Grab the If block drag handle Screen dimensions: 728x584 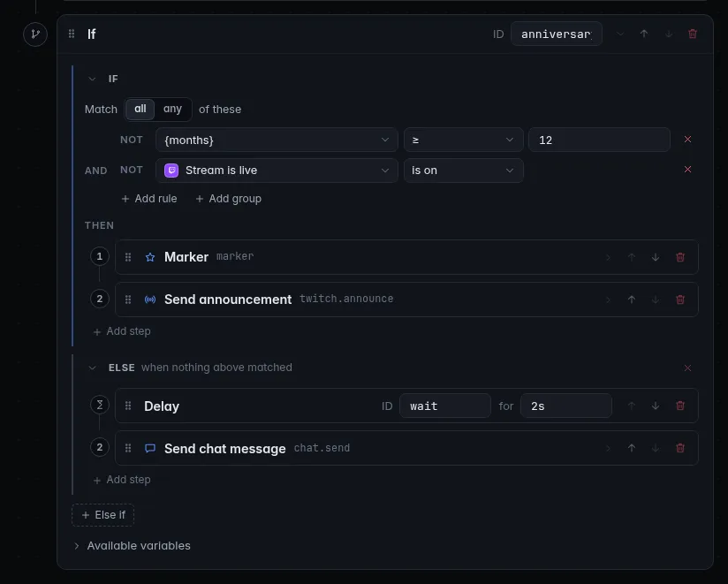click(72, 34)
